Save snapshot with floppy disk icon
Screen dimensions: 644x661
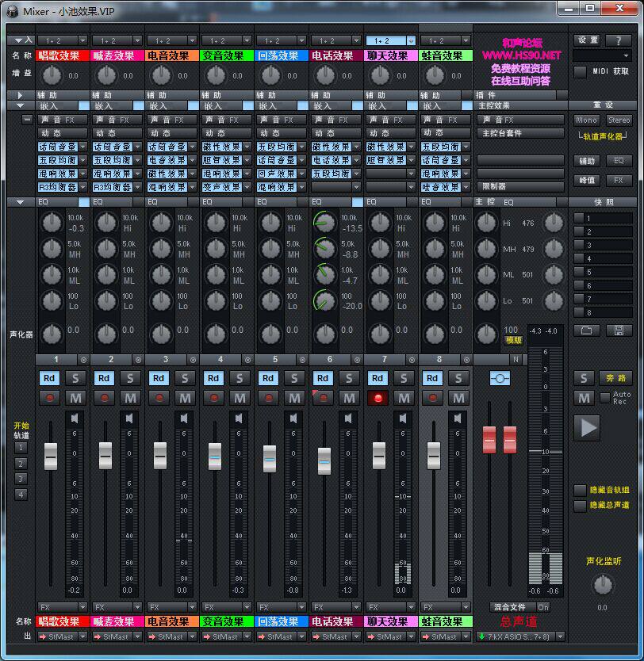tap(619, 330)
